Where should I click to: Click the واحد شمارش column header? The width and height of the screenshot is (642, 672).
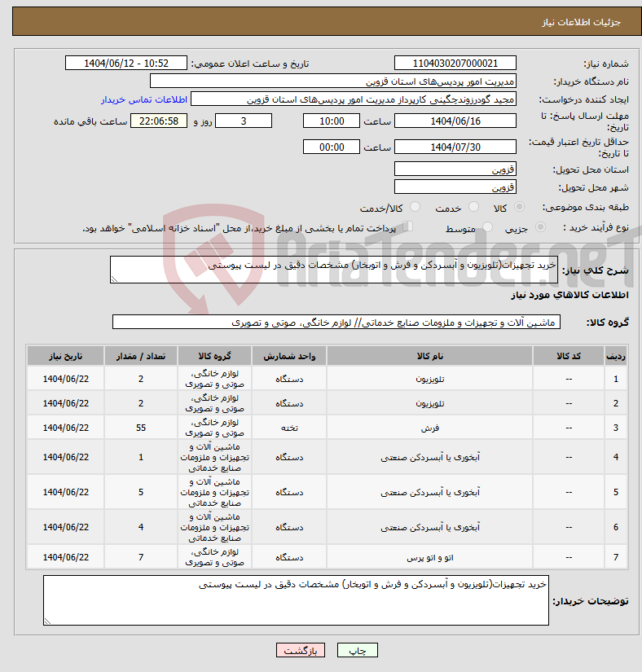tap(289, 356)
